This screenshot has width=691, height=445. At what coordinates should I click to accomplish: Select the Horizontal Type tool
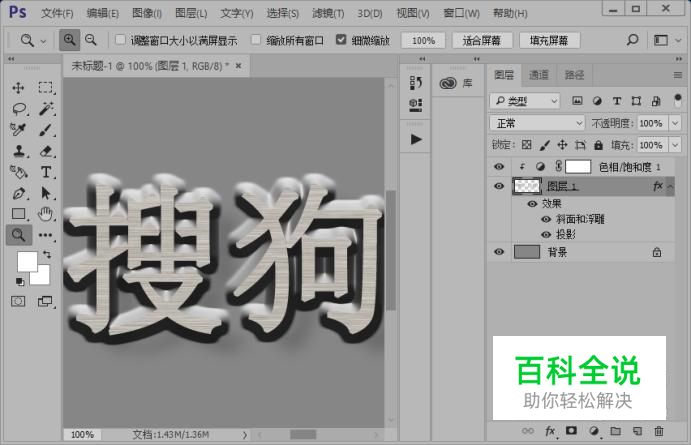pyautogui.click(x=46, y=172)
